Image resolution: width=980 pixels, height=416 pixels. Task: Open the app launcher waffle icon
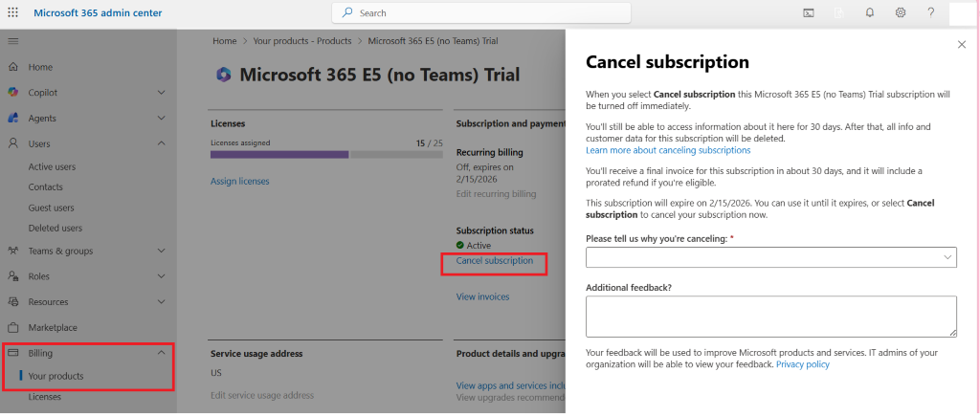click(x=12, y=12)
